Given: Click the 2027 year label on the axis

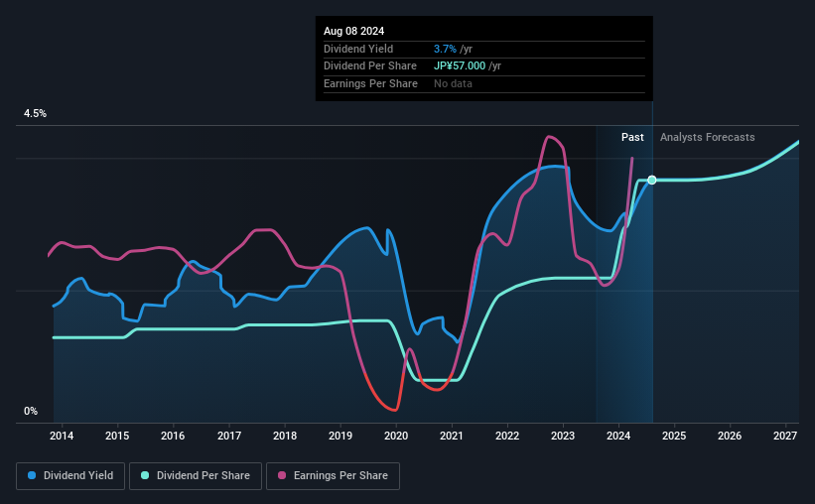Looking at the screenshot, I should tap(785, 436).
